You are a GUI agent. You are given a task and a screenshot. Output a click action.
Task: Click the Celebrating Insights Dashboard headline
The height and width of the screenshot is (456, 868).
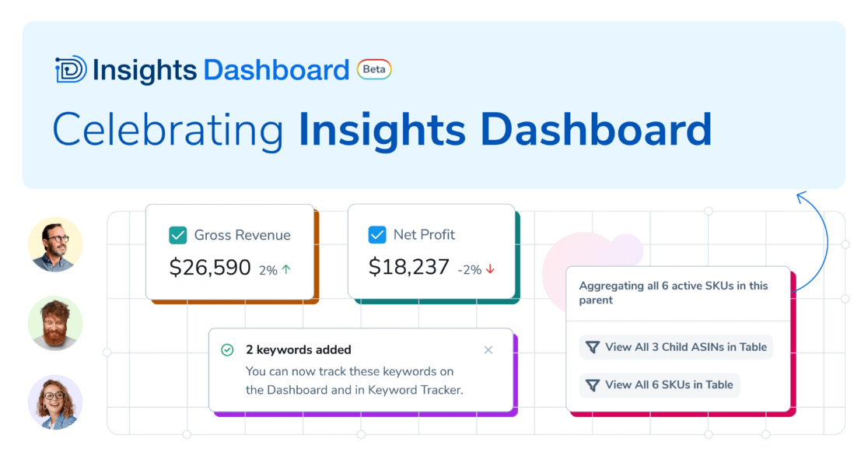click(x=382, y=129)
